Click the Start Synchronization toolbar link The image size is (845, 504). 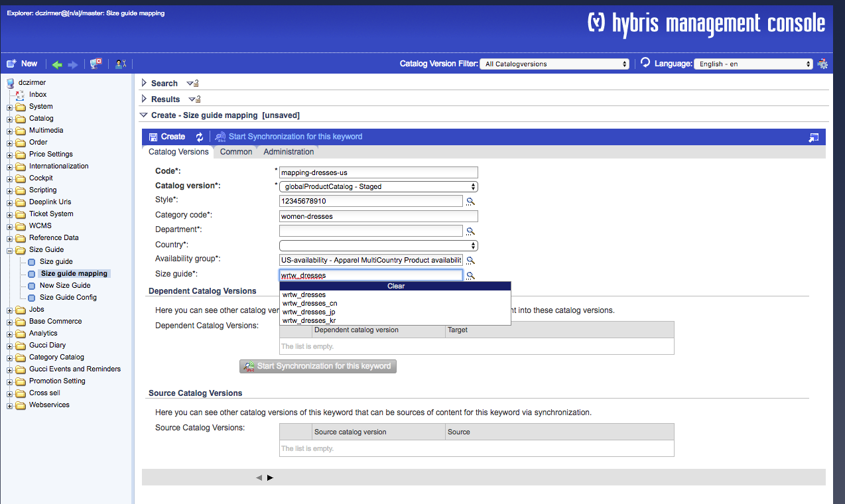(289, 137)
